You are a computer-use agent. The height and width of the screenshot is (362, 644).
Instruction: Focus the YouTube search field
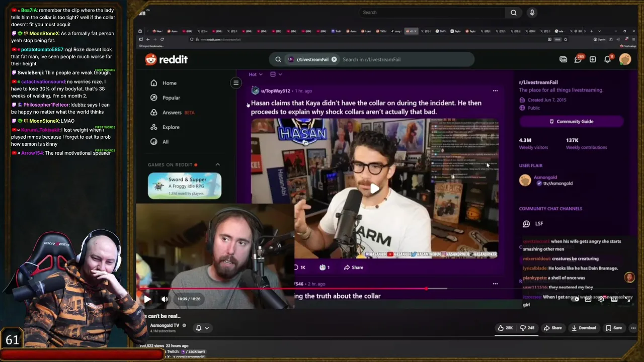pos(433,13)
